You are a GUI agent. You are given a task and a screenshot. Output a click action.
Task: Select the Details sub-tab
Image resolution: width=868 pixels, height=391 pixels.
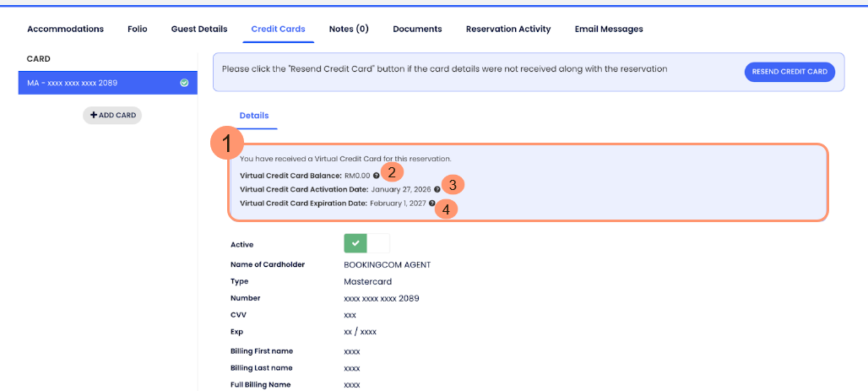253,115
